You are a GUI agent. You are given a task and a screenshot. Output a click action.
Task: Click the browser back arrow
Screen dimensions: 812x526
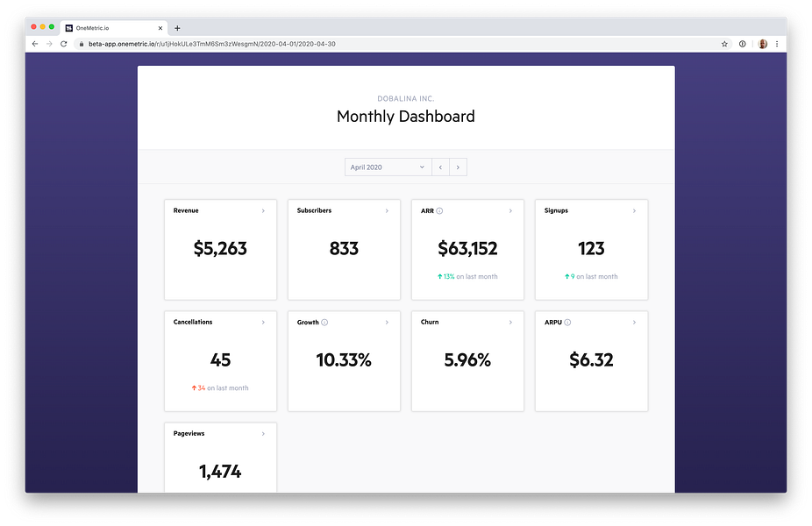35,44
